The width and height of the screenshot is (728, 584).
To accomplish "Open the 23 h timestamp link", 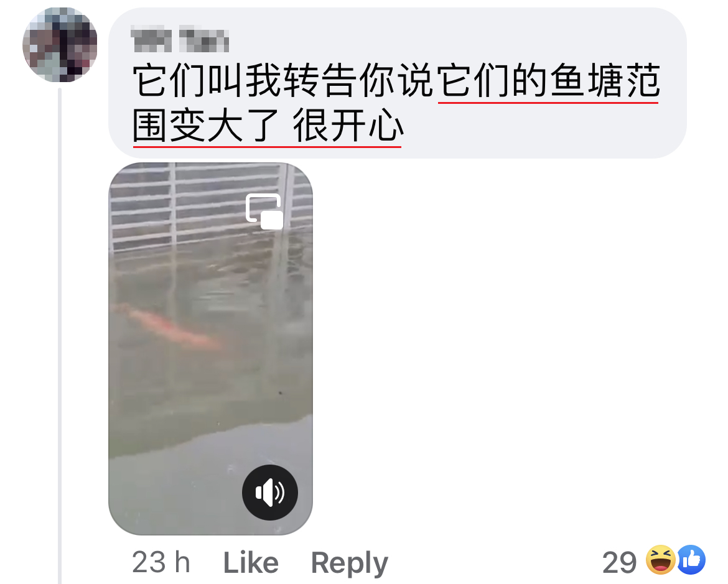I will coord(161,563).
